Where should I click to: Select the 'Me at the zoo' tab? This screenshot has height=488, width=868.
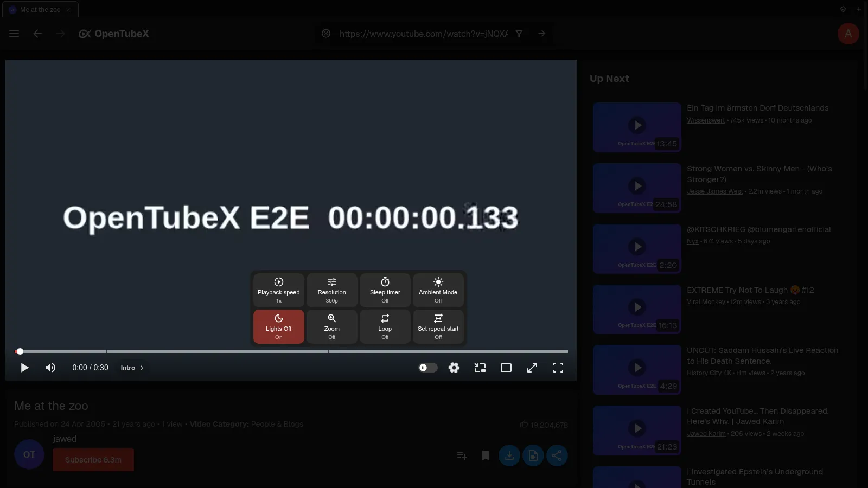click(x=41, y=10)
